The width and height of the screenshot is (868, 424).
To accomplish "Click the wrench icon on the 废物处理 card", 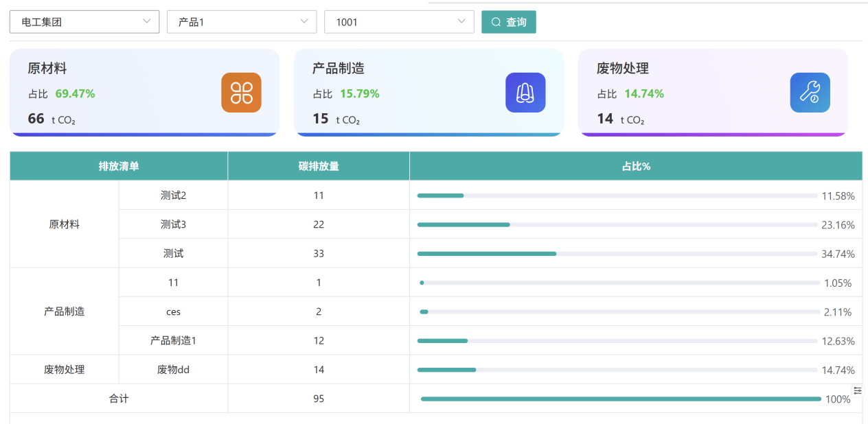I will (810, 93).
